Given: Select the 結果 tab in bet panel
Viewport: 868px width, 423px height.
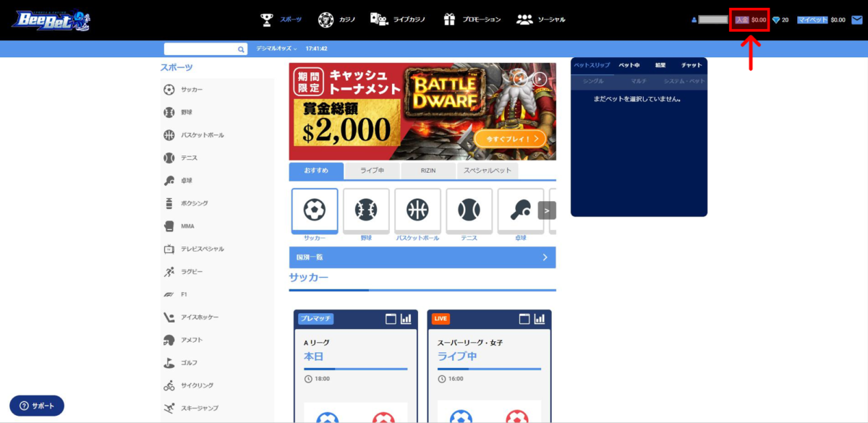Looking at the screenshot, I should click(660, 66).
